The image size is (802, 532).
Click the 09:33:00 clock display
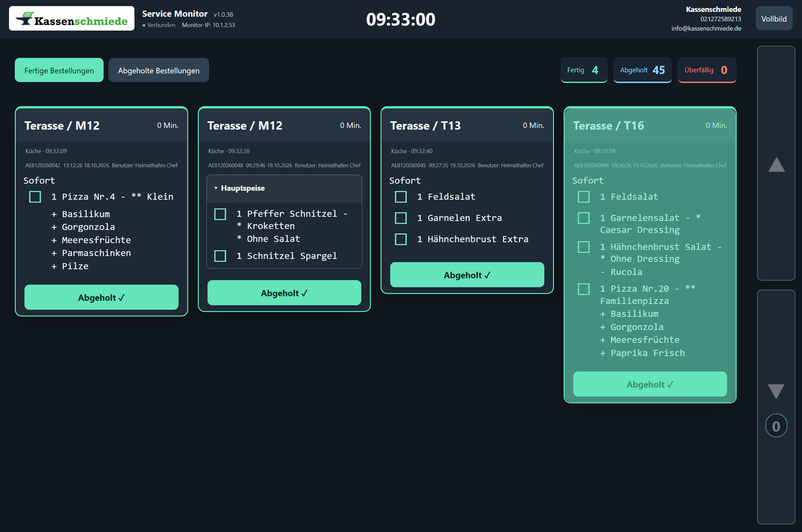click(x=401, y=19)
